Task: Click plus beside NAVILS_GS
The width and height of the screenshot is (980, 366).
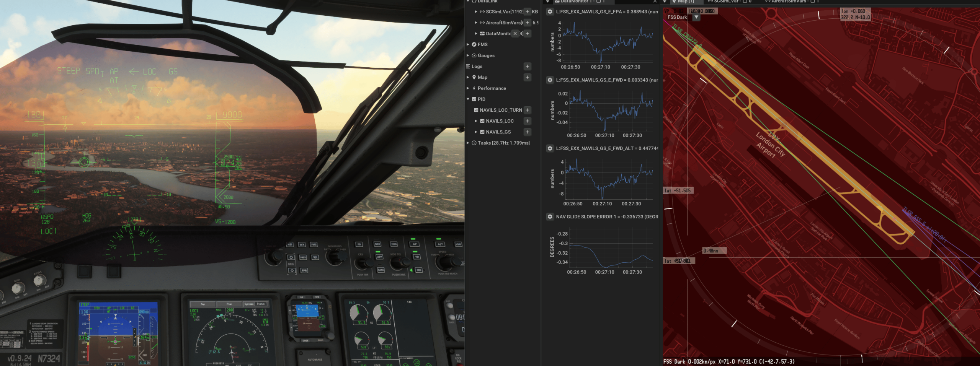Action: pyautogui.click(x=527, y=132)
